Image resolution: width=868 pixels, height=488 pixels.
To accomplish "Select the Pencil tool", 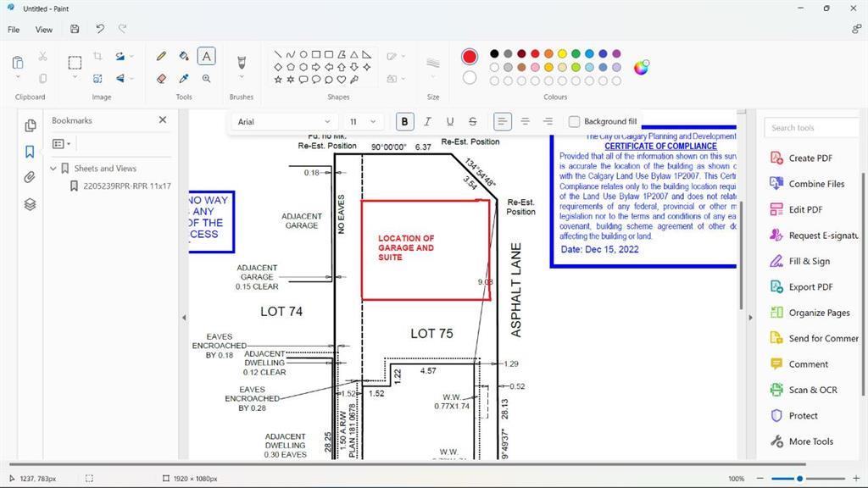I will point(161,56).
